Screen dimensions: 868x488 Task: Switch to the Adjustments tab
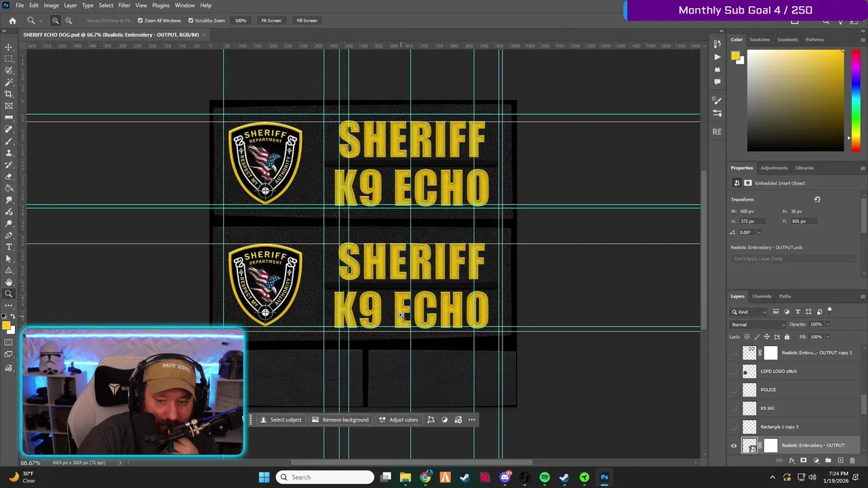click(x=774, y=168)
